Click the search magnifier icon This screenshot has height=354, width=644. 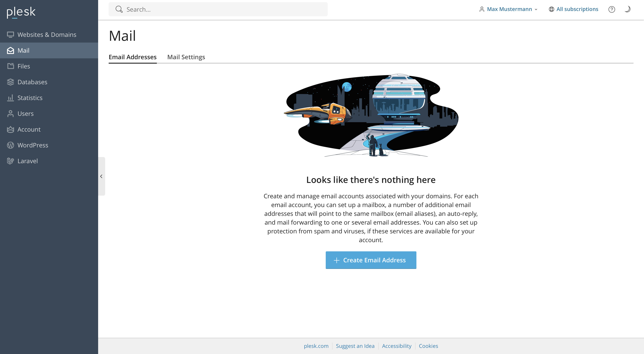click(x=119, y=9)
